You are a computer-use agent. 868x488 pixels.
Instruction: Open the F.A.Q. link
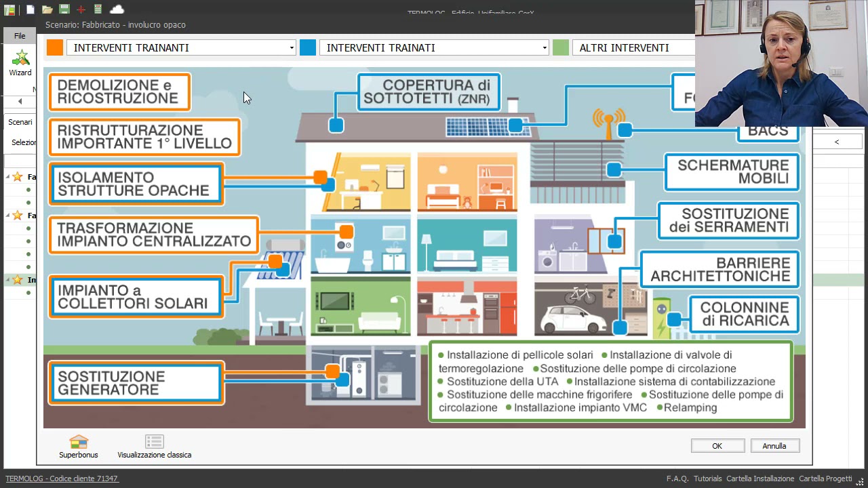[x=677, y=479]
